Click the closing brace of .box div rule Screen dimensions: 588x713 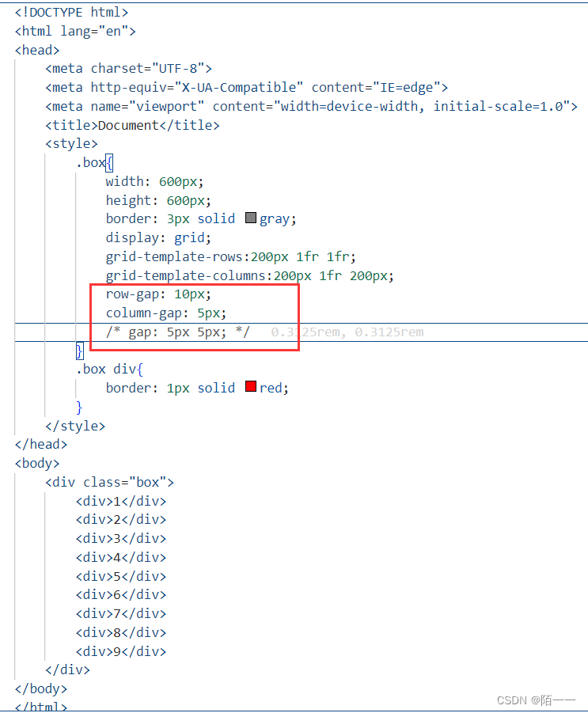pyautogui.click(x=79, y=407)
